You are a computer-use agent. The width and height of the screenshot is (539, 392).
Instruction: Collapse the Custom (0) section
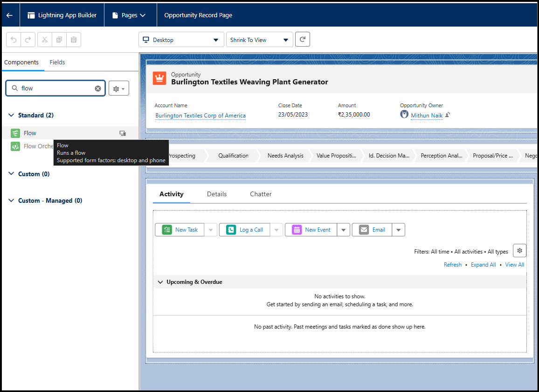point(11,174)
